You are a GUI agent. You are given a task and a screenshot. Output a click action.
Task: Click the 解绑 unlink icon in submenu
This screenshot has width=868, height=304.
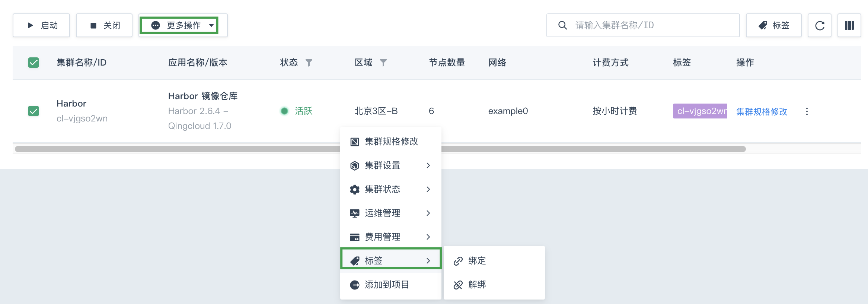pos(458,285)
